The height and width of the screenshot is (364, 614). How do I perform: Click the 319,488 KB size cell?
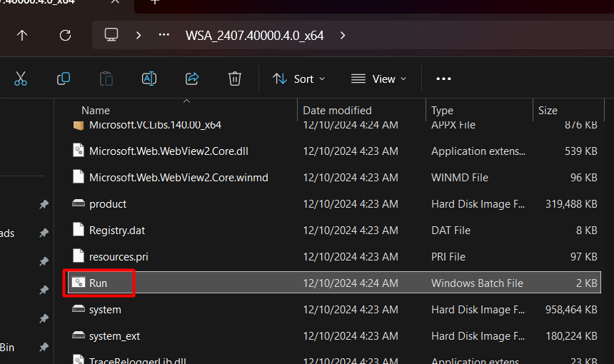coord(571,204)
